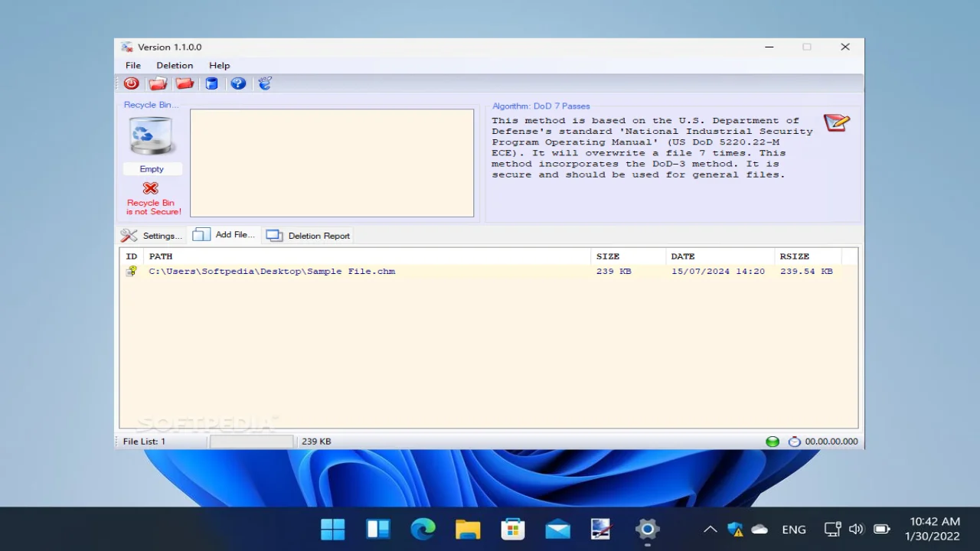
Task: Click the app icon in the title bar
Action: [x=127, y=47]
